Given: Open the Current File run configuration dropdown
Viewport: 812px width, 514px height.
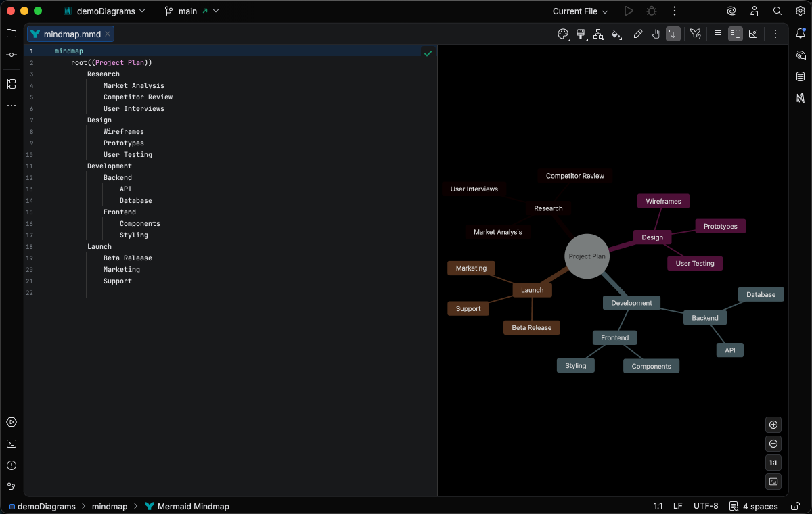Looking at the screenshot, I should point(580,11).
